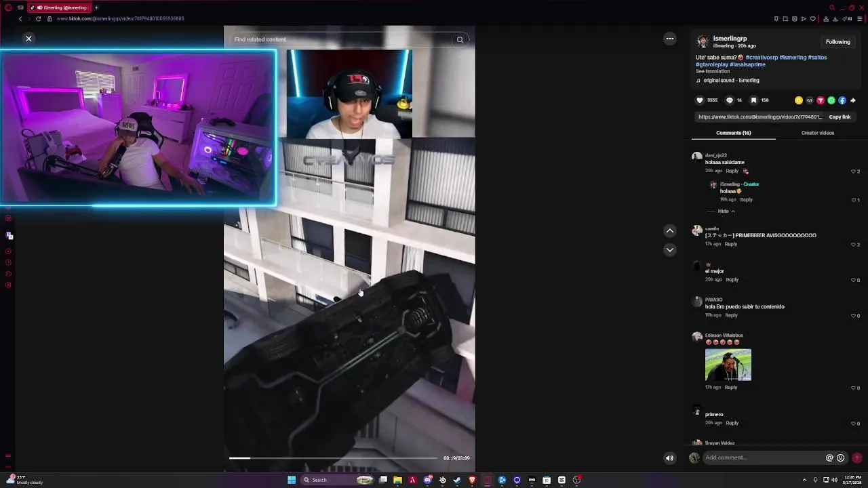
Task: Click browser back arrow
Action: tap(20, 19)
